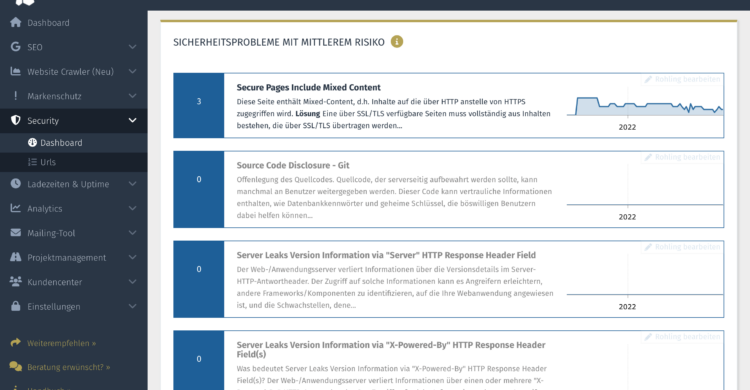Image resolution: width=750 pixels, height=390 pixels.
Task: Open the Beratung erwünscht link
Action: [68, 367]
